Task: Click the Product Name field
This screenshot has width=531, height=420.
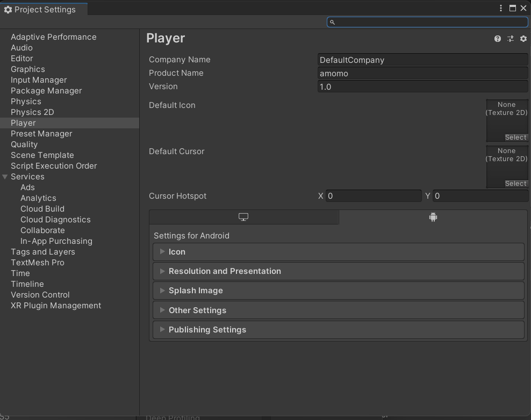Action: point(422,74)
